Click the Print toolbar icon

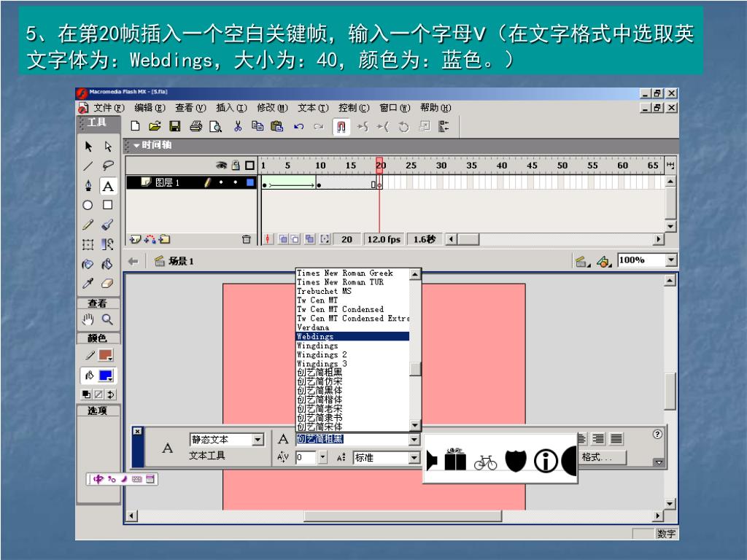pyautogui.click(x=196, y=126)
